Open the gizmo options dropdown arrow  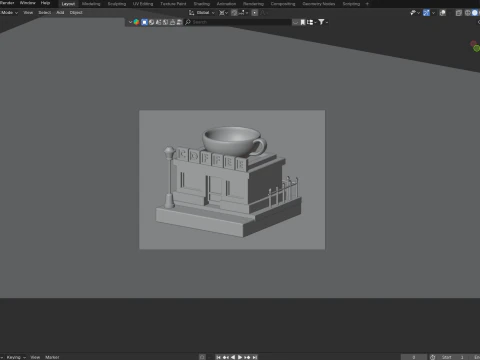pos(433,13)
